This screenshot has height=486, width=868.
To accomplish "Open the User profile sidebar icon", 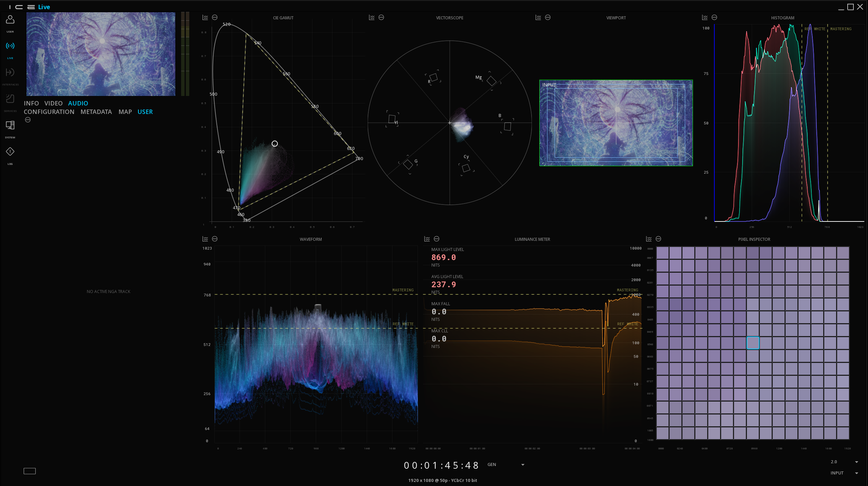I will click(x=10, y=20).
